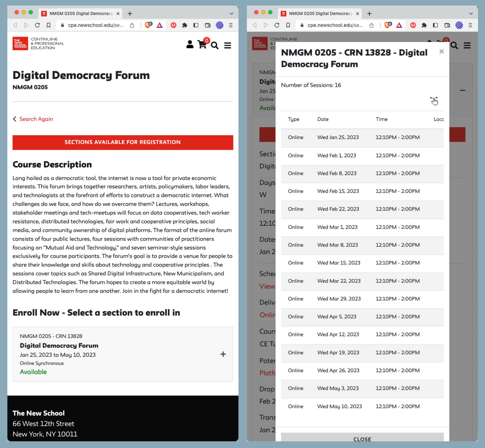This screenshot has width=485, height=448.
Task: Open tab list chevron in left browser window
Action: (x=231, y=13)
